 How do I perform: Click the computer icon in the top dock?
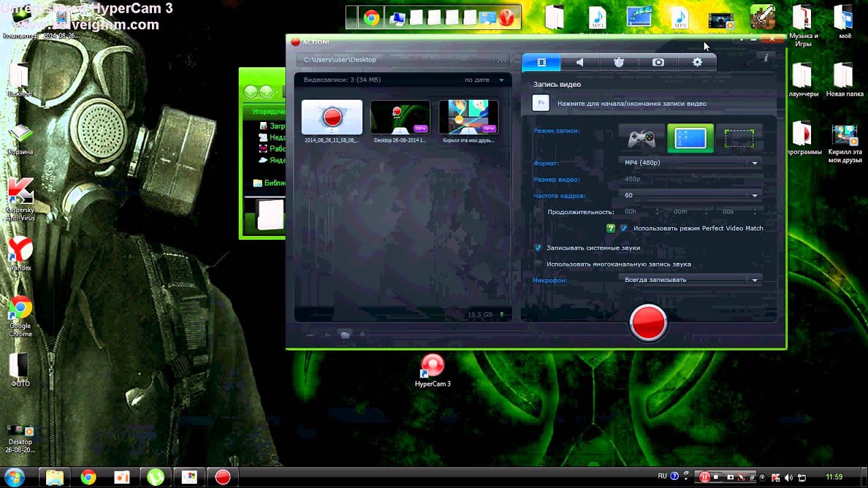397,18
